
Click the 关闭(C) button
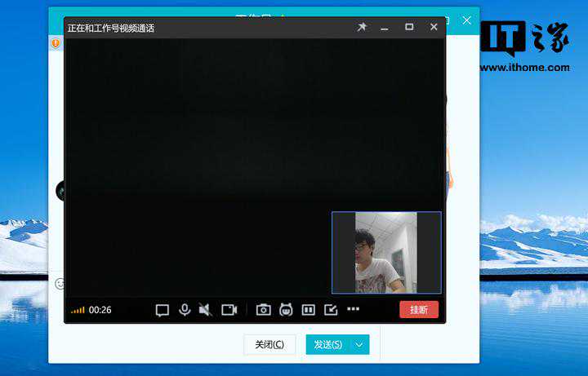(269, 344)
